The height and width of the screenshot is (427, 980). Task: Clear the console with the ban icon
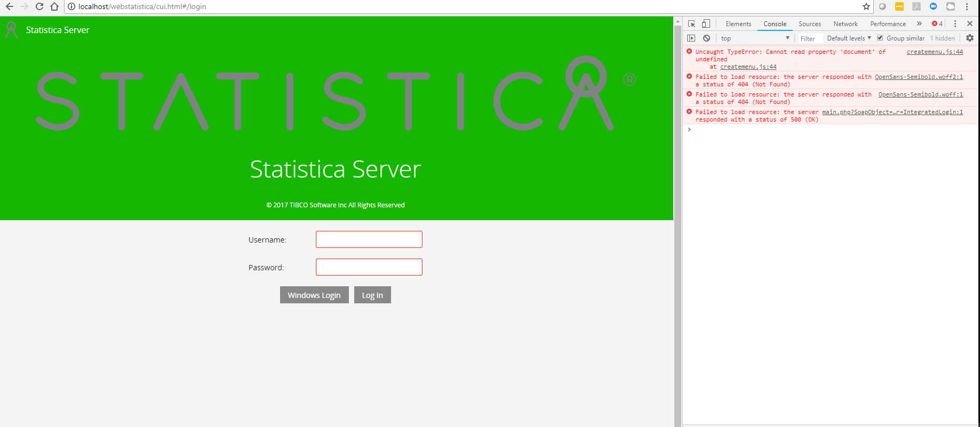pos(706,38)
